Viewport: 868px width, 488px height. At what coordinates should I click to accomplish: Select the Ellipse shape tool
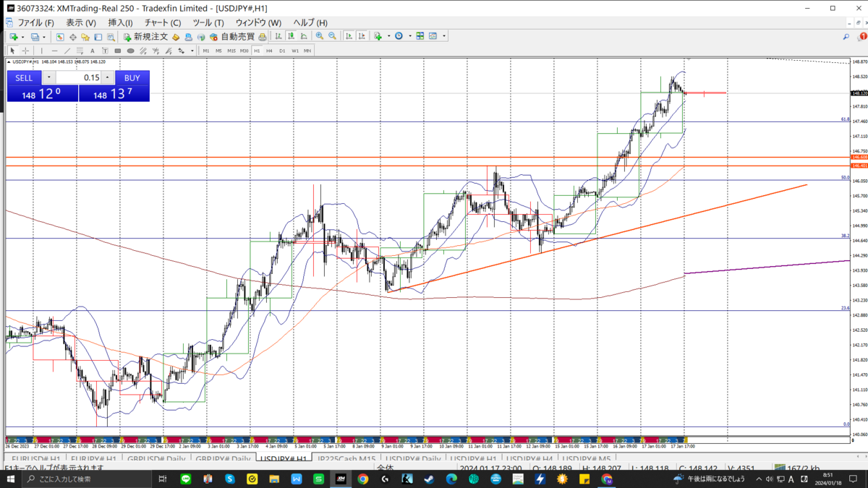click(130, 51)
